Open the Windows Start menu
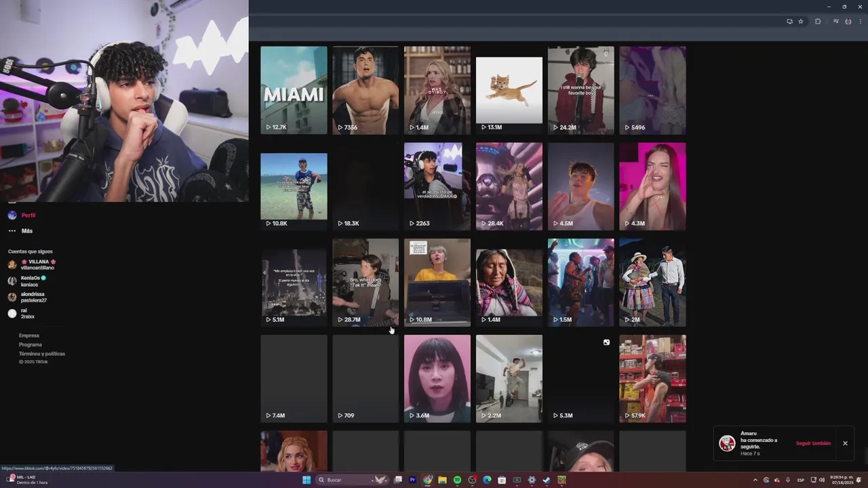 tap(307, 480)
